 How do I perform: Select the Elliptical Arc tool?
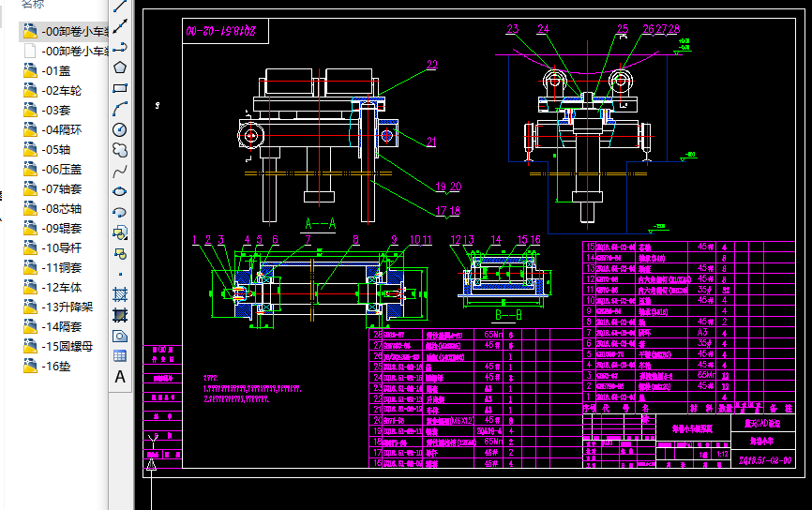[120, 212]
